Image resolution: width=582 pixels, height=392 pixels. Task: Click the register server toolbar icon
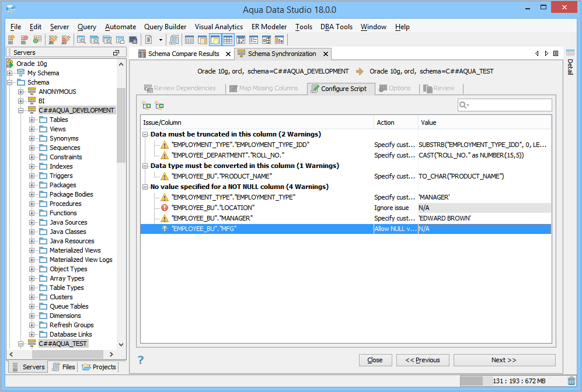(x=11, y=40)
